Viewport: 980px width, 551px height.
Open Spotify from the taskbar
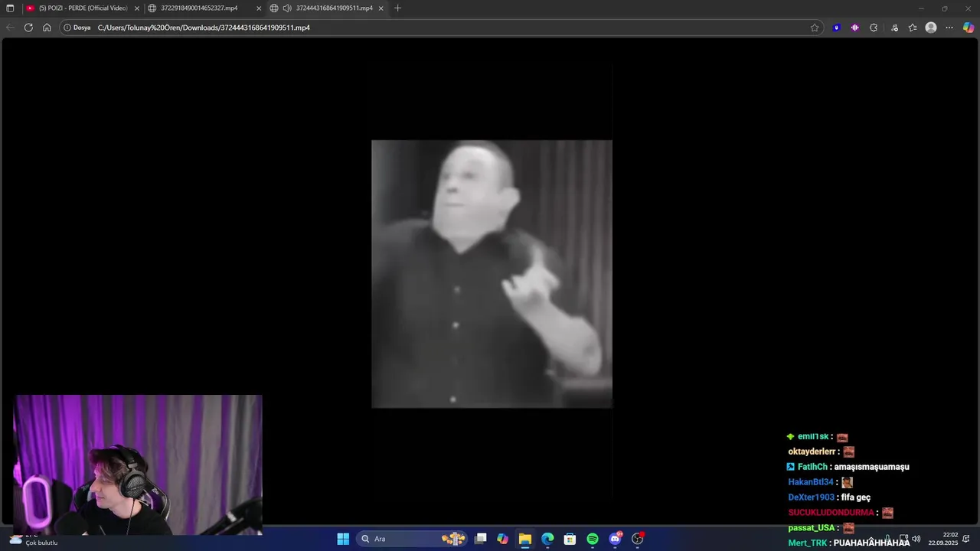click(x=593, y=539)
